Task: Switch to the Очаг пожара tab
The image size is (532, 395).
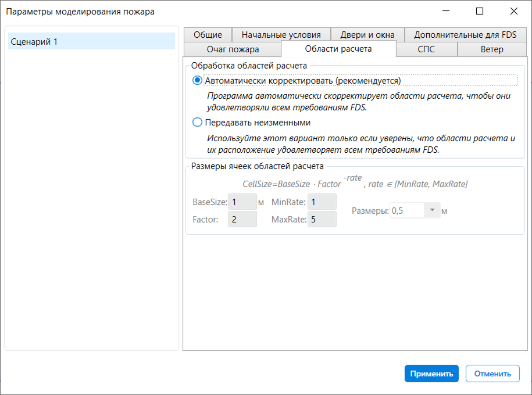Action: pyautogui.click(x=233, y=49)
